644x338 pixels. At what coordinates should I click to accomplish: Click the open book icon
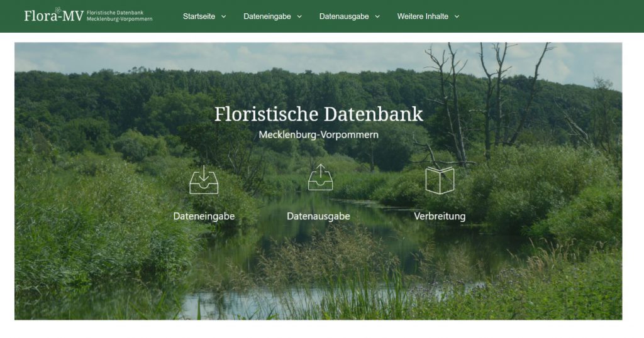tap(440, 180)
